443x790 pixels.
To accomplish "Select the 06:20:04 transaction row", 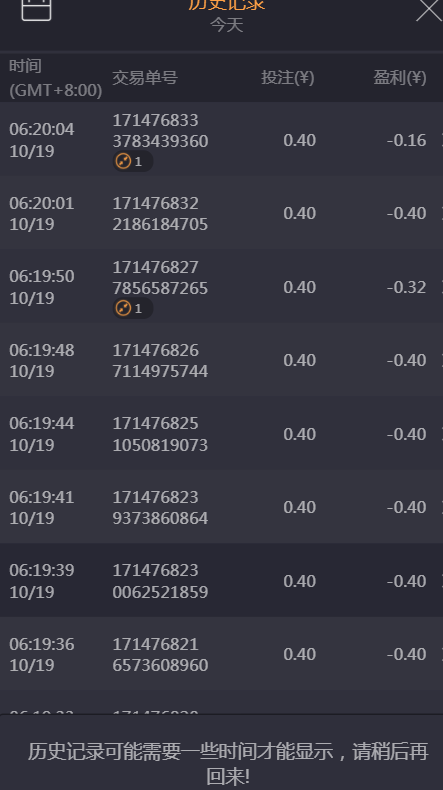I will pos(221,139).
